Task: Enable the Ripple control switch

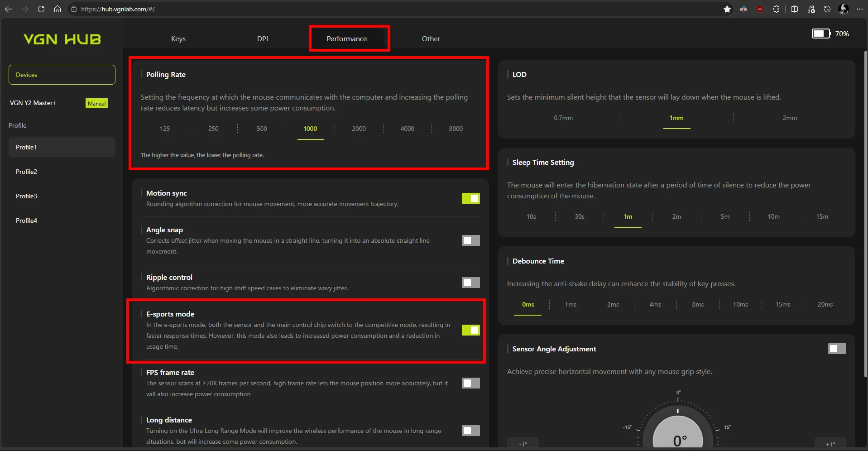Action: (471, 283)
